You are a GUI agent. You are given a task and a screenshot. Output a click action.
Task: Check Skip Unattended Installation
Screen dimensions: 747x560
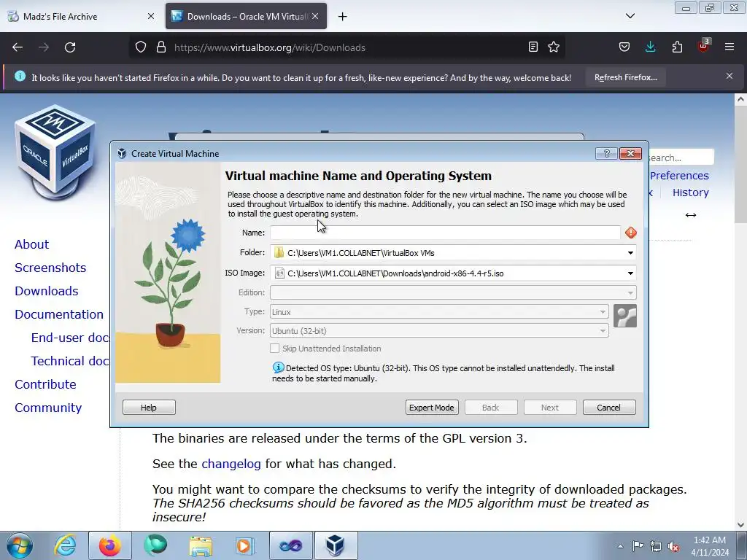click(x=274, y=348)
